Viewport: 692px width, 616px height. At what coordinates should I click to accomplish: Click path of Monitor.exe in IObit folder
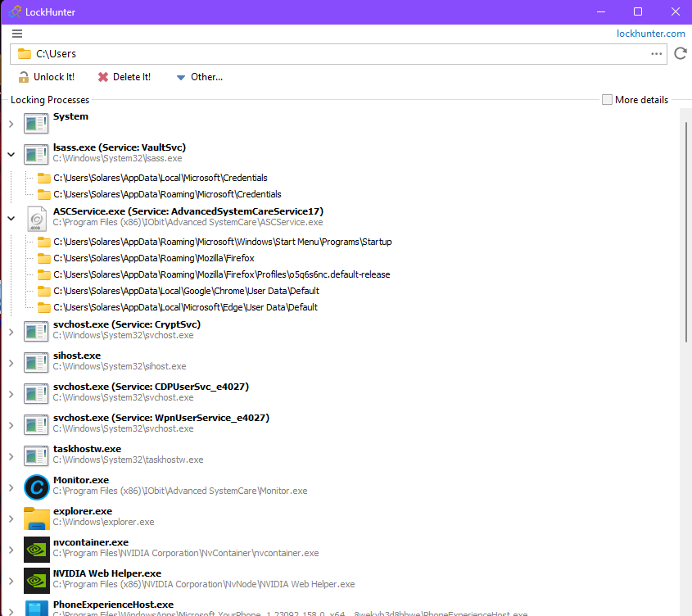(180, 491)
